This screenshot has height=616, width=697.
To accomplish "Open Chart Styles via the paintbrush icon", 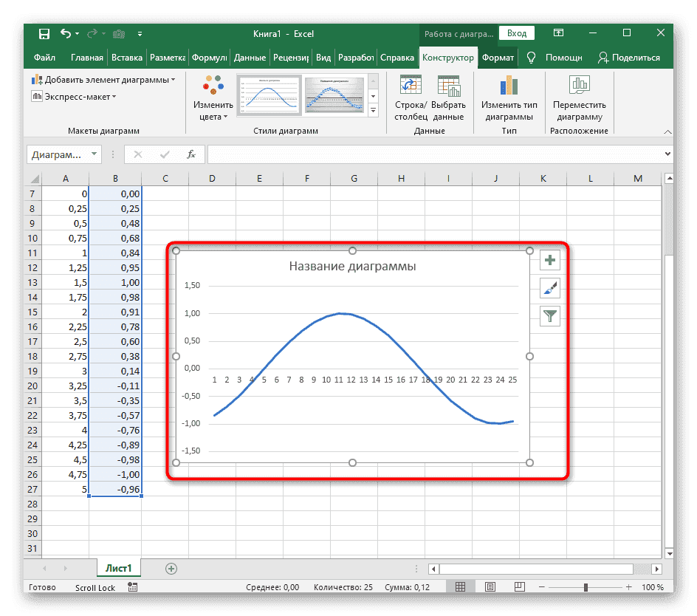I will (x=550, y=288).
